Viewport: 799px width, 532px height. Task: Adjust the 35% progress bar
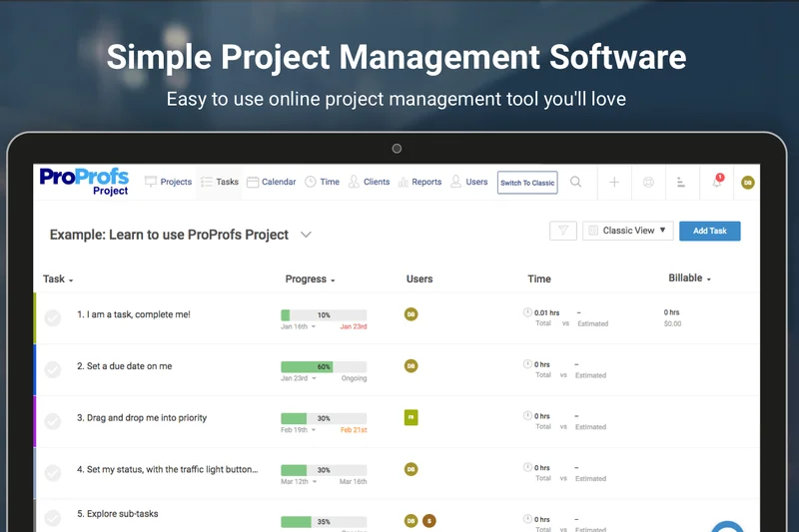tap(324, 522)
